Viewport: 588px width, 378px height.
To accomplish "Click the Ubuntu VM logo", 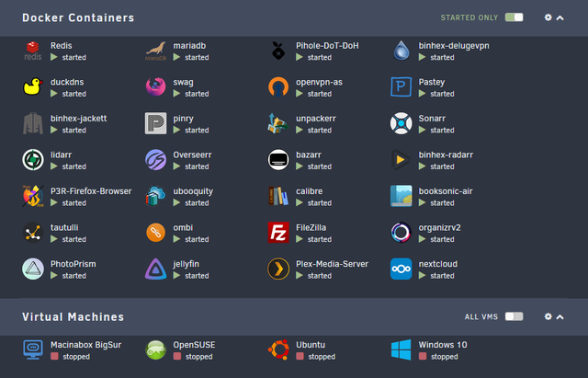I will click(x=278, y=349).
